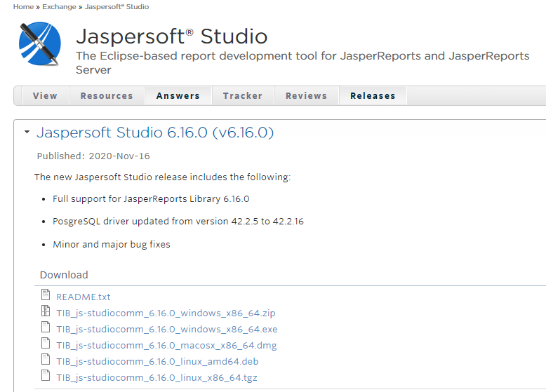Go to the Tracker tab
The width and height of the screenshot is (546, 392).
click(x=243, y=95)
